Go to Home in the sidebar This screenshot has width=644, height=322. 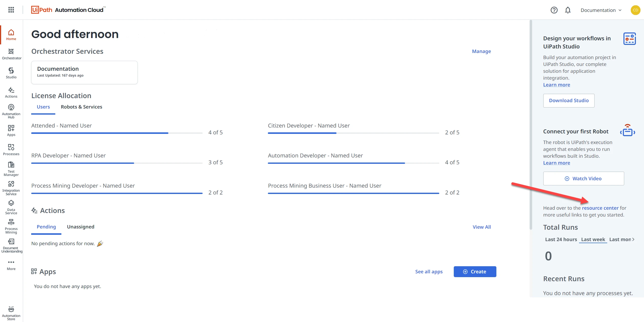click(11, 35)
